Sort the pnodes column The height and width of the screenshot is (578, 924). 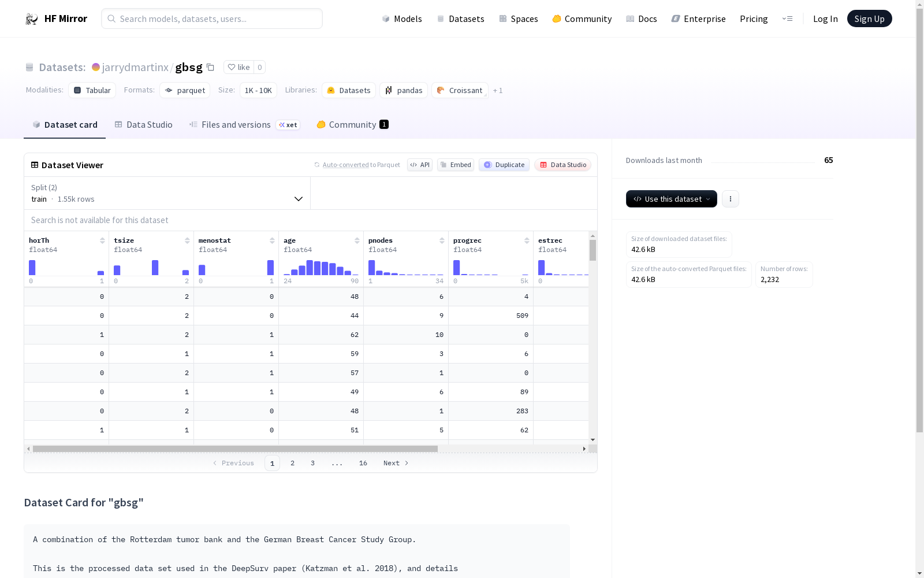tap(442, 240)
